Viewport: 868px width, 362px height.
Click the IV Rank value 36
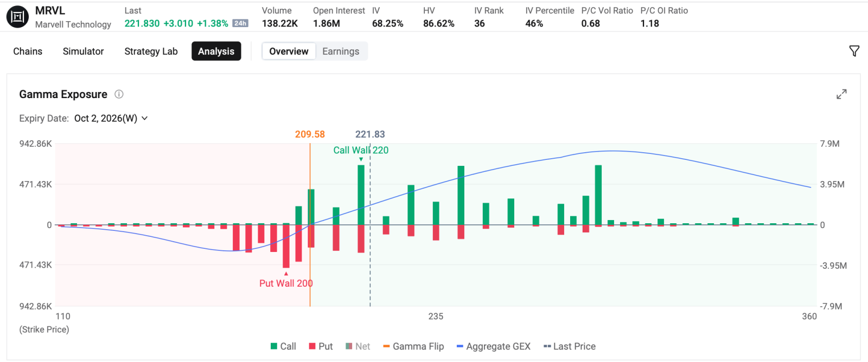pyautogui.click(x=480, y=23)
